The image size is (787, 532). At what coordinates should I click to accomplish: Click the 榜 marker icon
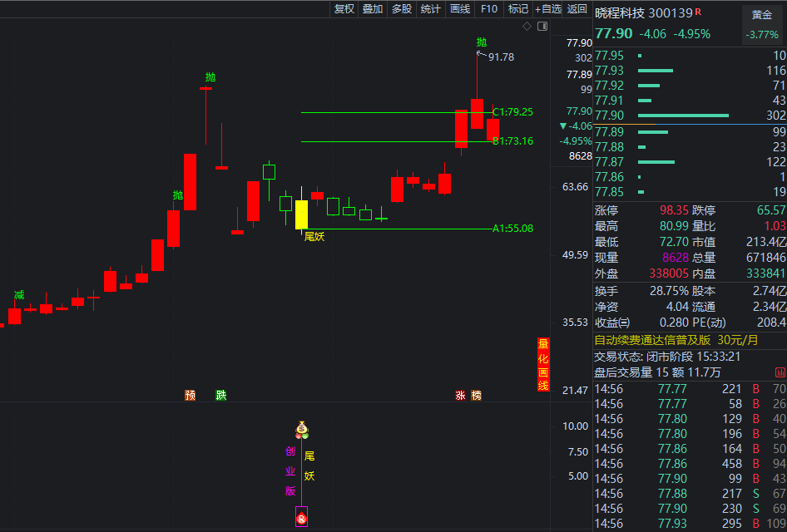476,395
